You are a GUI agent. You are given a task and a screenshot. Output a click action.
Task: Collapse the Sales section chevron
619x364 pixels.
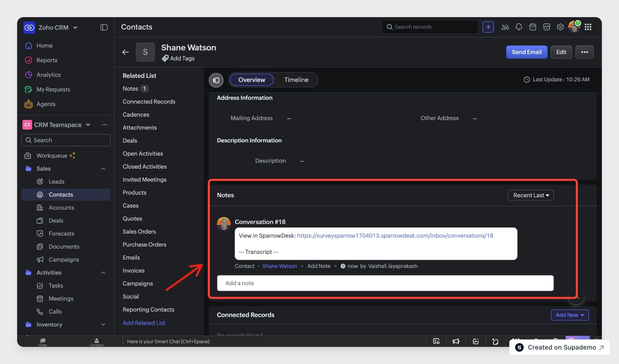point(103,169)
